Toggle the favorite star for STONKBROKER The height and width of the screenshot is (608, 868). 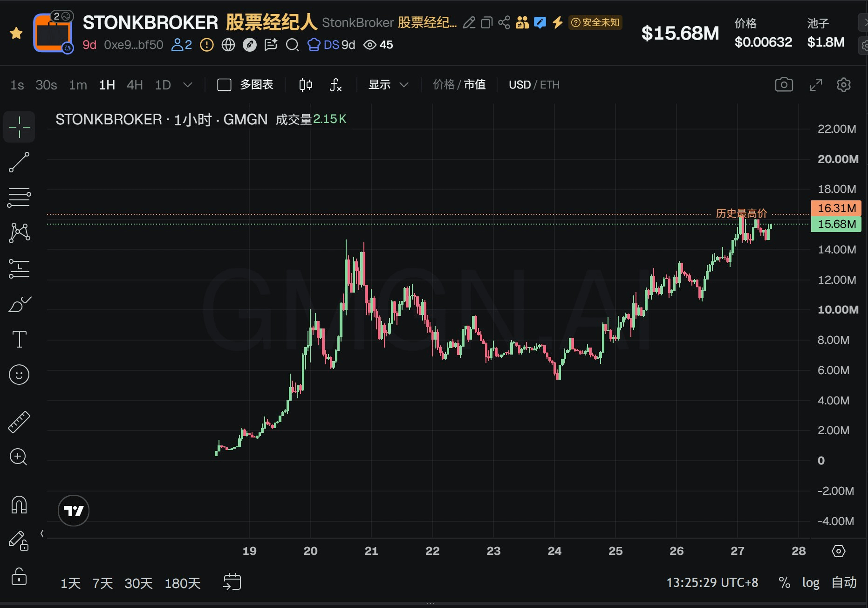(x=16, y=33)
